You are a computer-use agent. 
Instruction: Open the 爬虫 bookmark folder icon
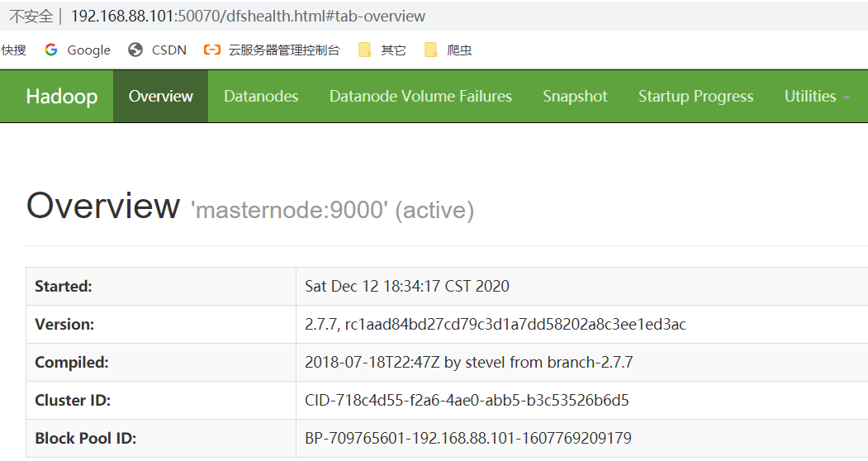click(430, 50)
